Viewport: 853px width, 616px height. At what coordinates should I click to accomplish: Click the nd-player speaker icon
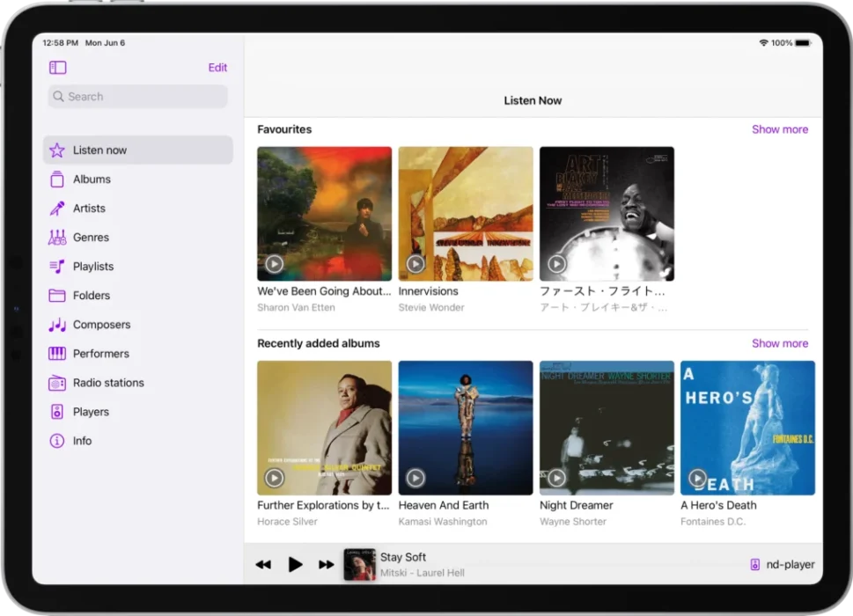pyautogui.click(x=754, y=565)
